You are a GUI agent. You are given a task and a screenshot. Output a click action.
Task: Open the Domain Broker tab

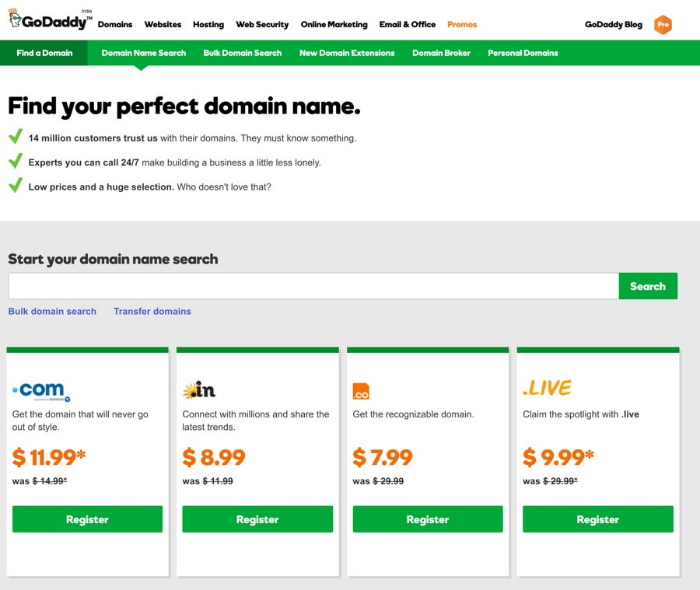tap(441, 53)
